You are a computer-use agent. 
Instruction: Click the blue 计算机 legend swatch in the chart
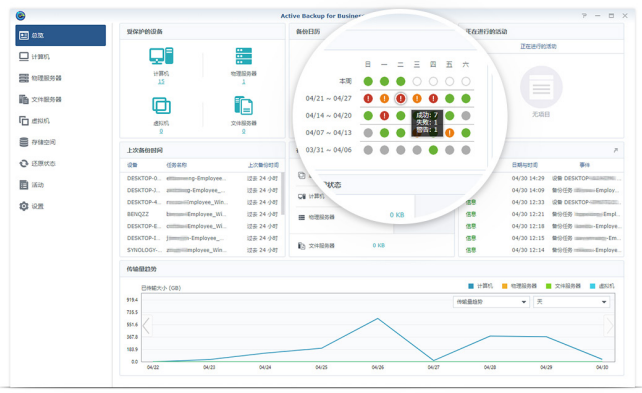pos(471,286)
